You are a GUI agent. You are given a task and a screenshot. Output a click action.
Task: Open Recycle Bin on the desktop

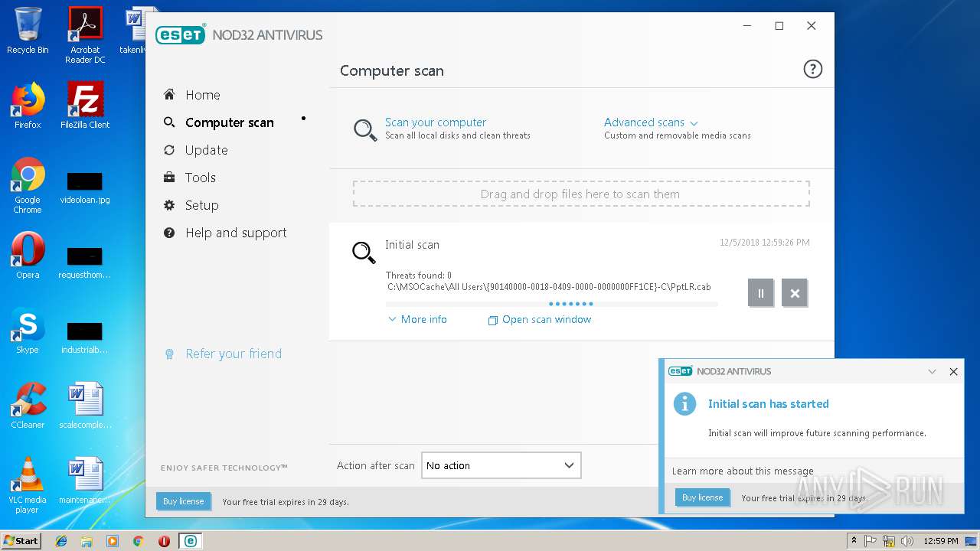tap(28, 31)
